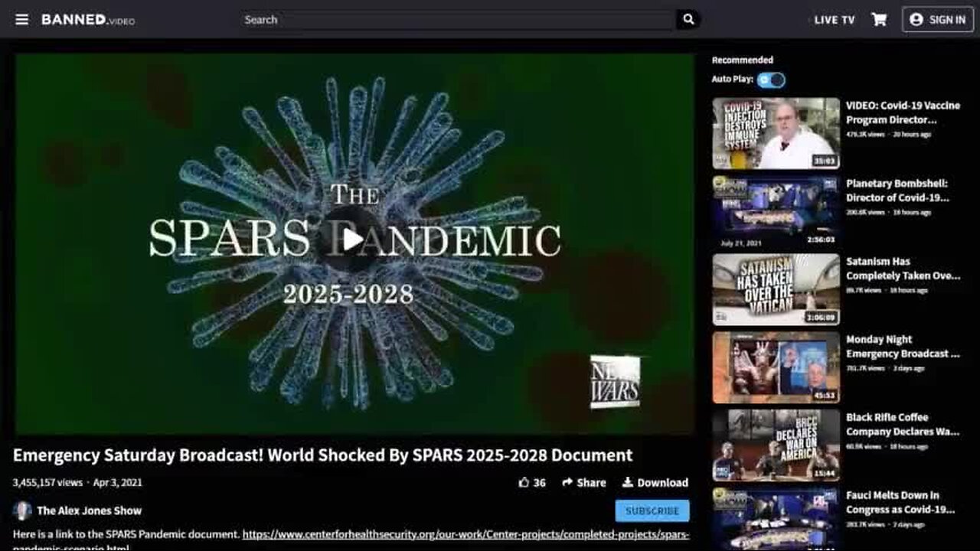Play the SPARS Pandemic video
This screenshot has height=551, width=980.
tap(353, 240)
